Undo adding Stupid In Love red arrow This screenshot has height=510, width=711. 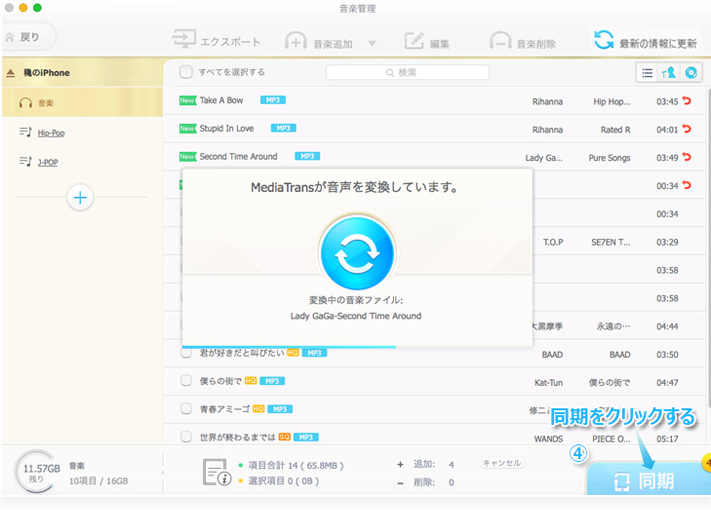click(x=687, y=129)
